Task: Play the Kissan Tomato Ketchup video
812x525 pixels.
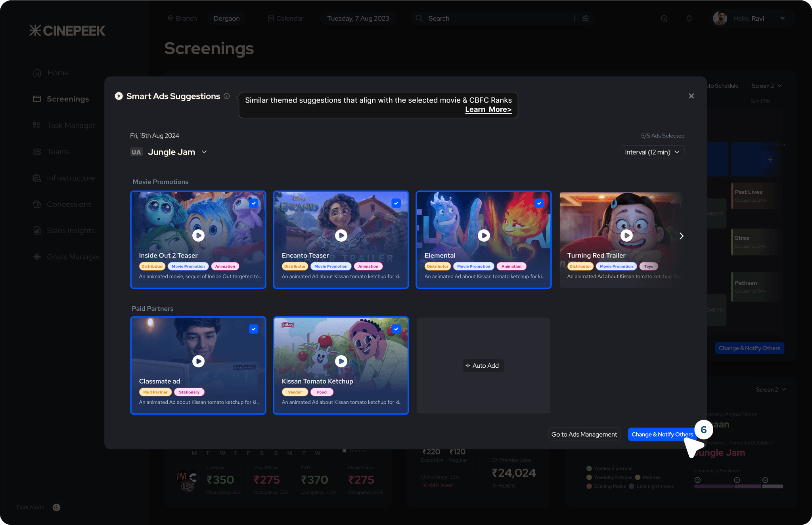Action: (x=341, y=361)
